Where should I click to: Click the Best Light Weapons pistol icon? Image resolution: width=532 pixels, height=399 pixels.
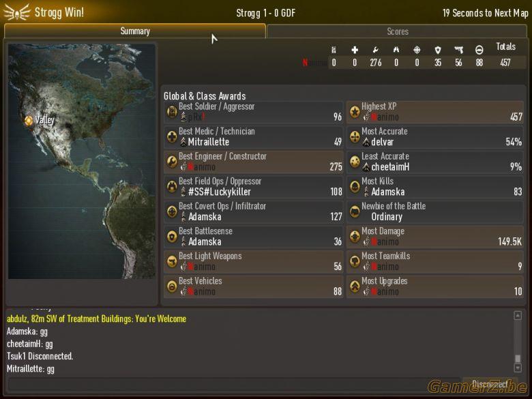(x=172, y=261)
